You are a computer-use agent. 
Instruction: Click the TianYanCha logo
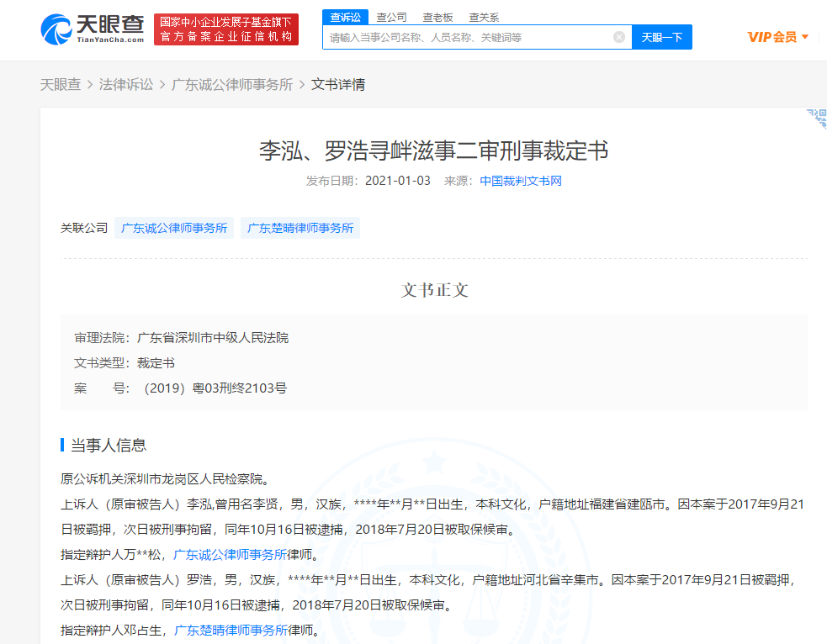tap(93, 29)
